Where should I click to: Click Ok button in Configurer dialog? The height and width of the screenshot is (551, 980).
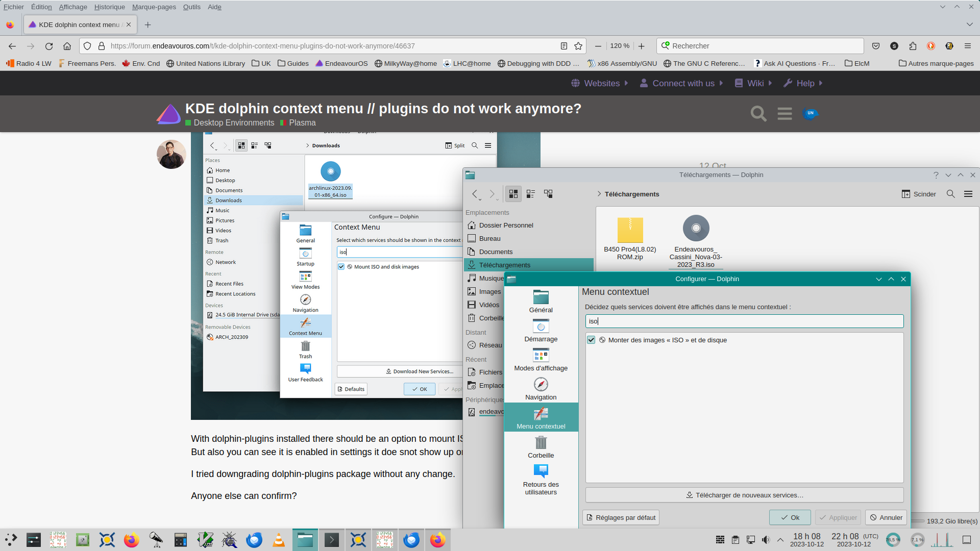pyautogui.click(x=790, y=517)
